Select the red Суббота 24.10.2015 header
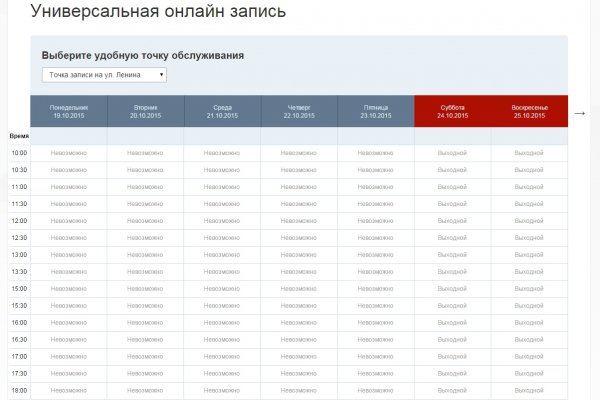 pyautogui.click(x=452, y=111)
